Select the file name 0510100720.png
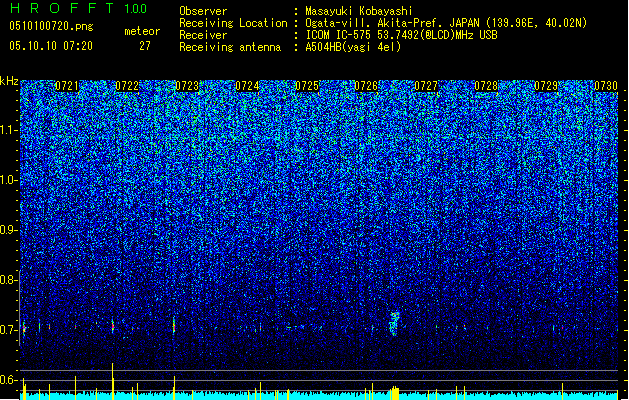629x400 pixels. (51, 26)
